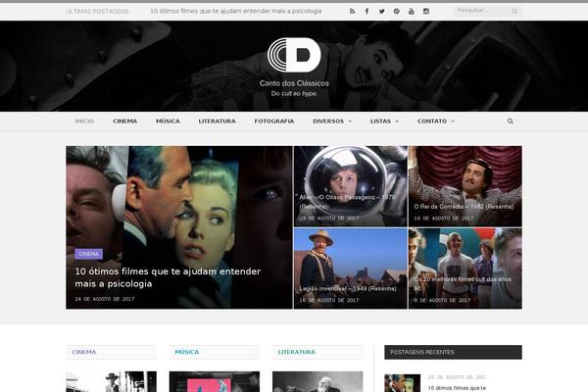The height and width of the screenshot is (392, 588).
Task: Click the purple Cinema category tag
Action: pos(88,254)
